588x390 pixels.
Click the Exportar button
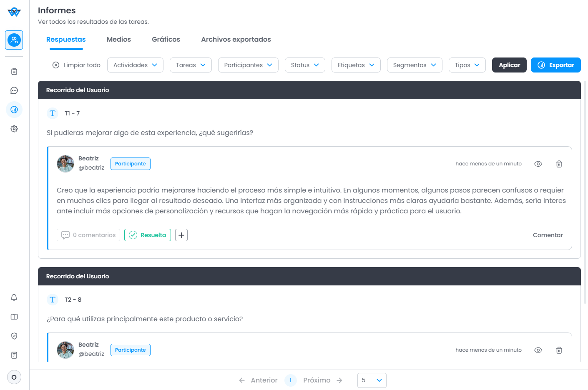pos(555,65)
